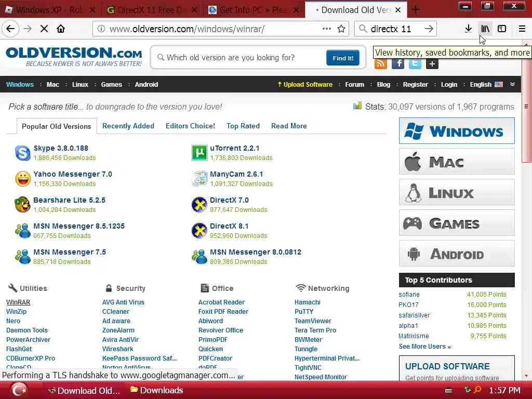Click the clock showing 1:57 PM

tap(504, 390)
